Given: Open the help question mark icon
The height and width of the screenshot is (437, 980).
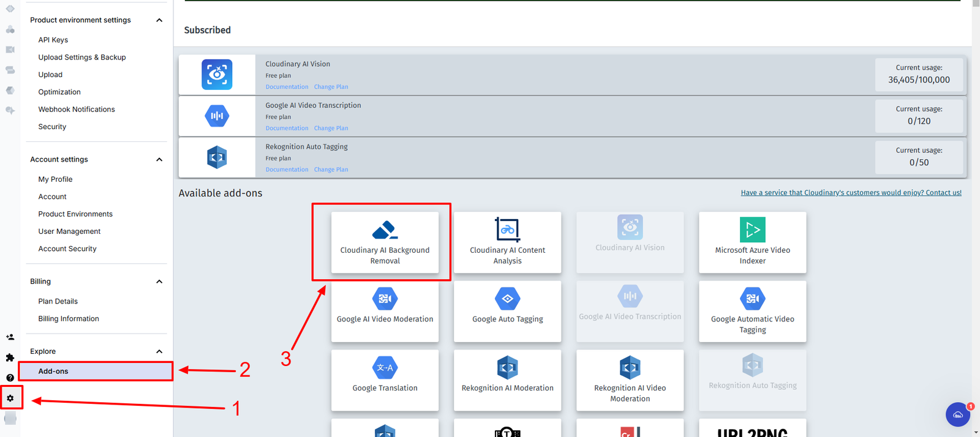Looking at the screenshot, I should (x=10, y=378).
